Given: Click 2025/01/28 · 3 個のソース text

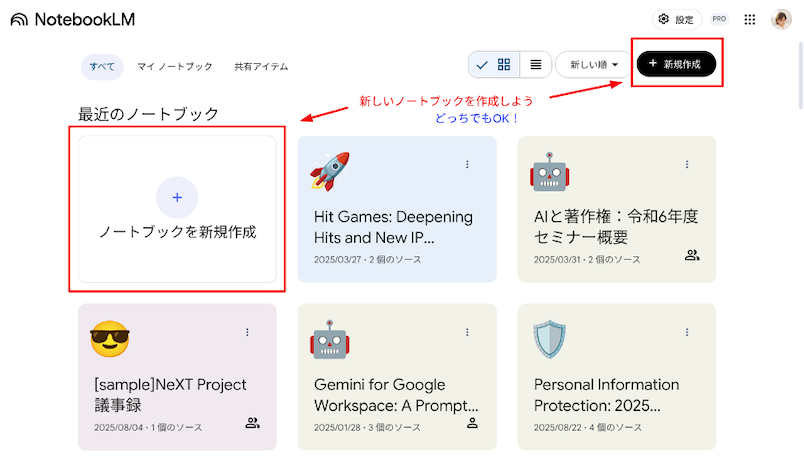Looking at the screenshot, I should click(x=367, y=428).
